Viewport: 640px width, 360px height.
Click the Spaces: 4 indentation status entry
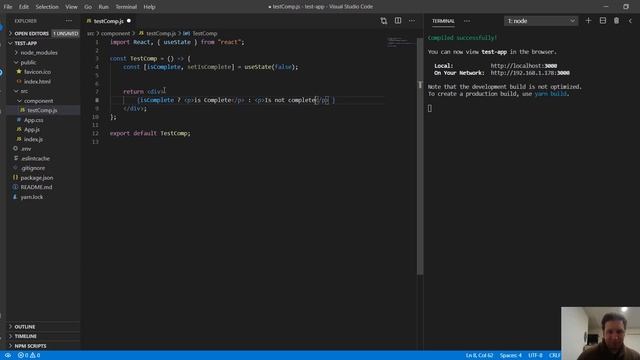[511, 356]
